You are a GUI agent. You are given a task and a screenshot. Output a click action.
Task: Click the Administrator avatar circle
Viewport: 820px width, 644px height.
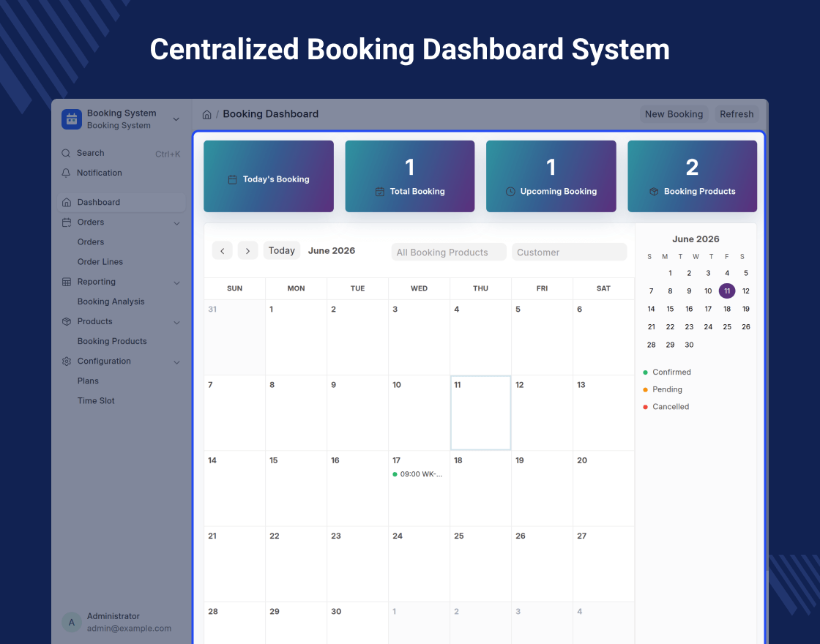(x=72, y=622)
